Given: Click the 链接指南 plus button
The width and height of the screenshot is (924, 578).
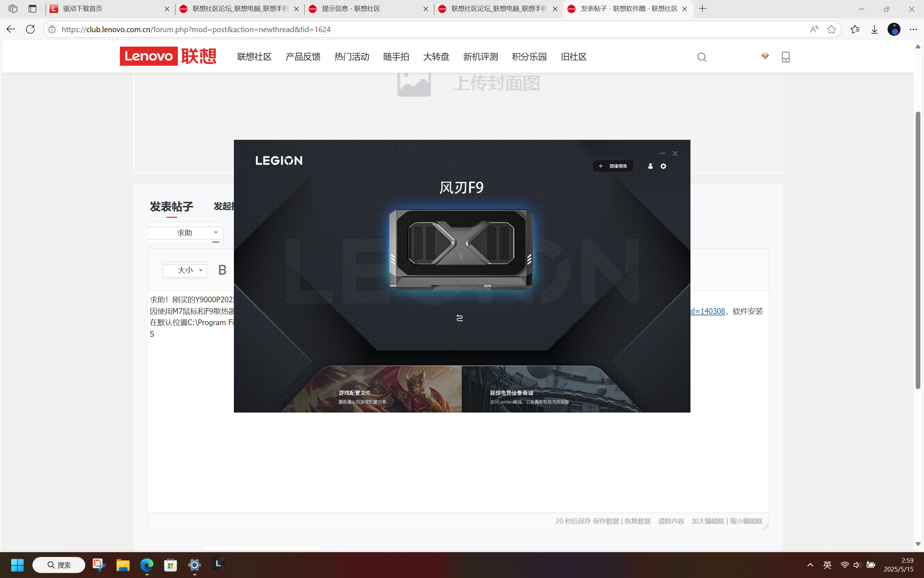Looking at the screenshot, I should 613,166.
